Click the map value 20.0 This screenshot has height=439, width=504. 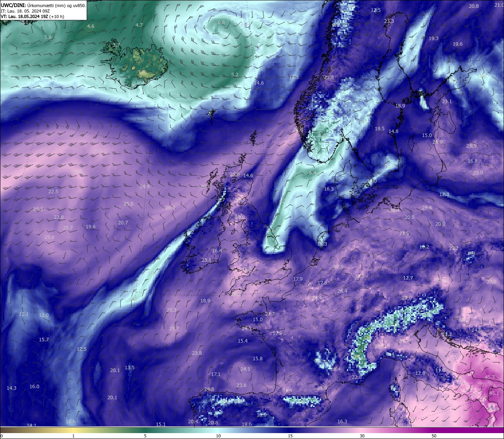pyautogui.click(x=440, y=224)
